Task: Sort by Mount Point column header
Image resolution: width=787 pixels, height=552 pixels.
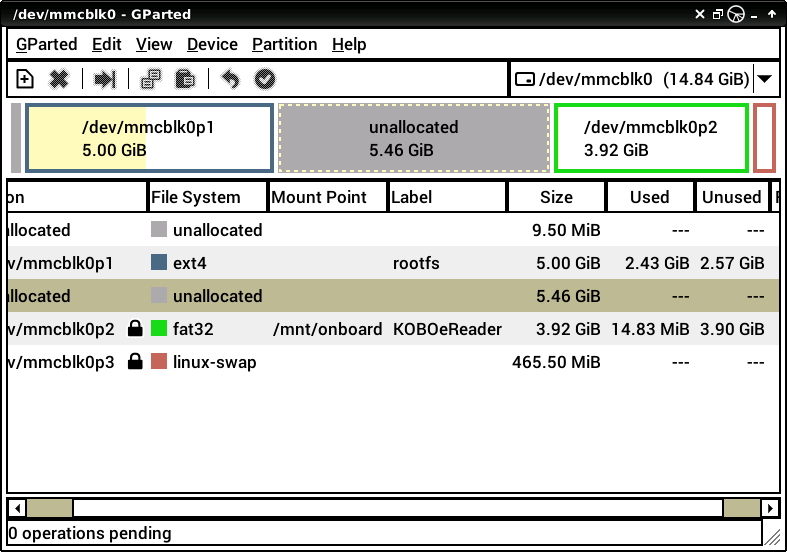Action: (x=328, y=197)
